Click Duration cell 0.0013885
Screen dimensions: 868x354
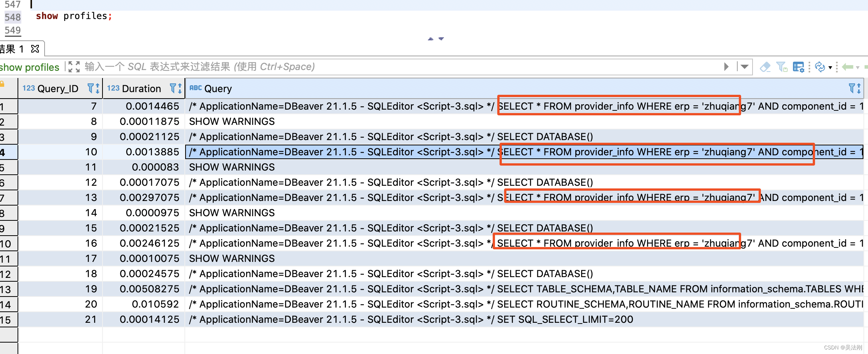click(x=144, y=152)
